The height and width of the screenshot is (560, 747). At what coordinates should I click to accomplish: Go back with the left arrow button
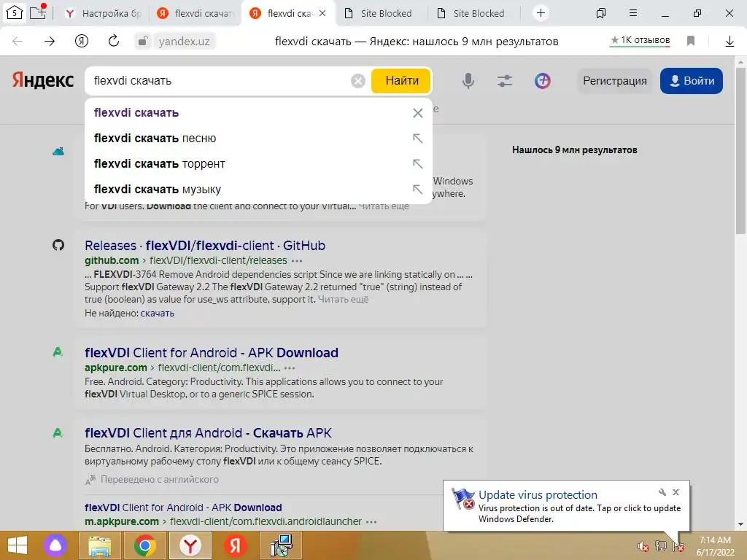pos(18,42)
